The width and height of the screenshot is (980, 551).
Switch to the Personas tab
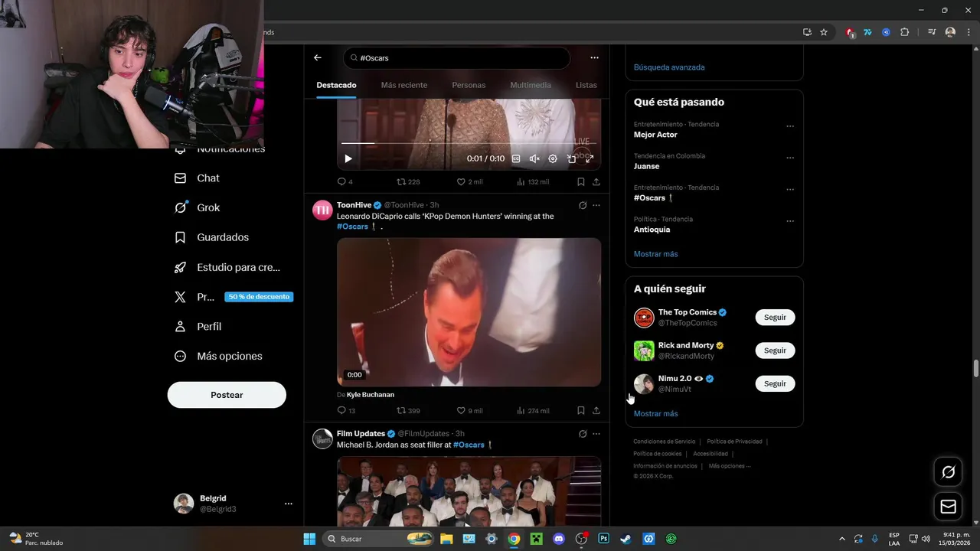point(469,85)
